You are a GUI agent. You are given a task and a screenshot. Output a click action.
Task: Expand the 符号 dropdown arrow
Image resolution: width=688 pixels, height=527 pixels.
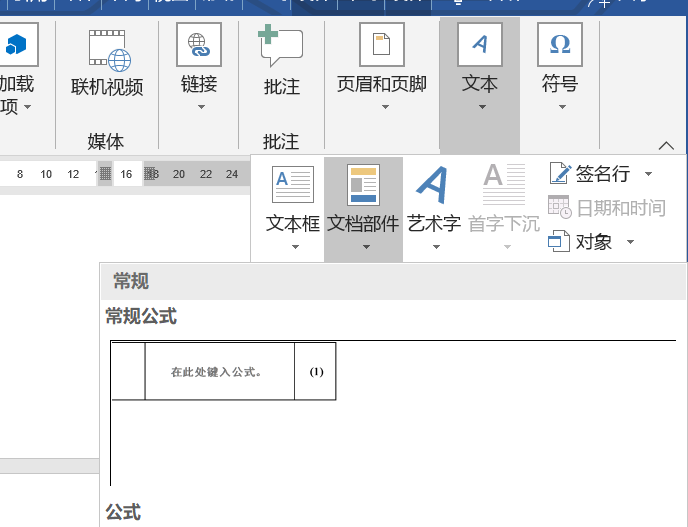562,107
